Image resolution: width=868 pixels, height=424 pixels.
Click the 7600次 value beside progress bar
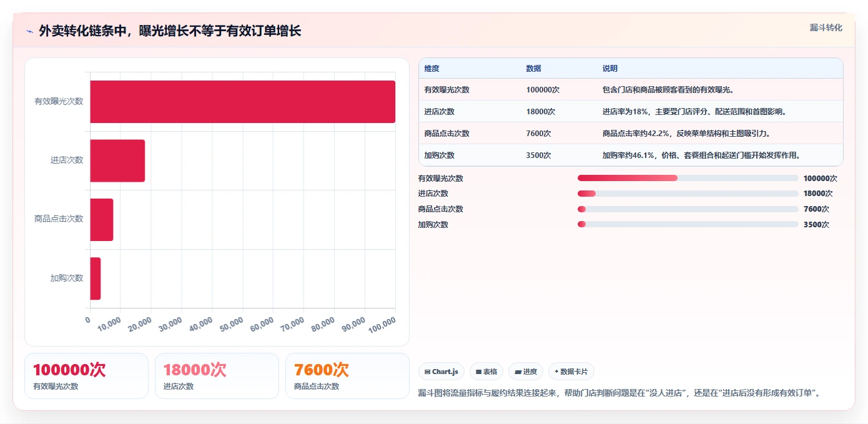point(816,209)
